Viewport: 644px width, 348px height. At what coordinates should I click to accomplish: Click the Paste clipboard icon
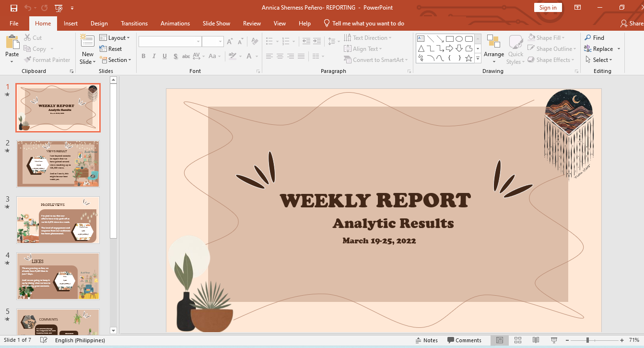tap(12, 42)
